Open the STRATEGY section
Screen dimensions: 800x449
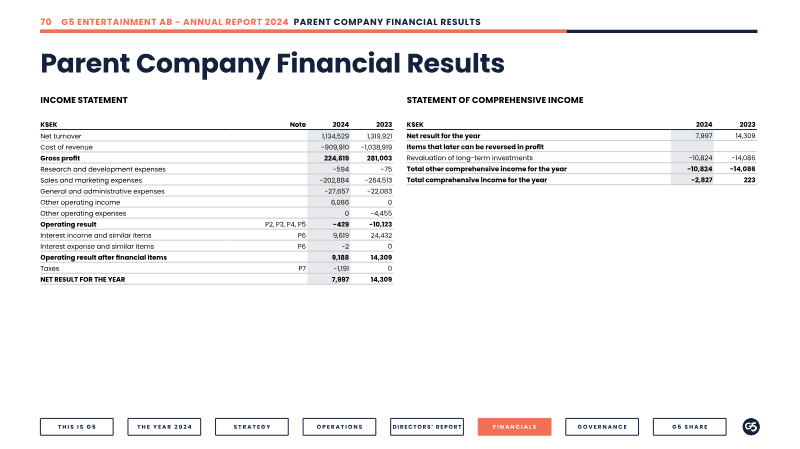coord(252,427)
